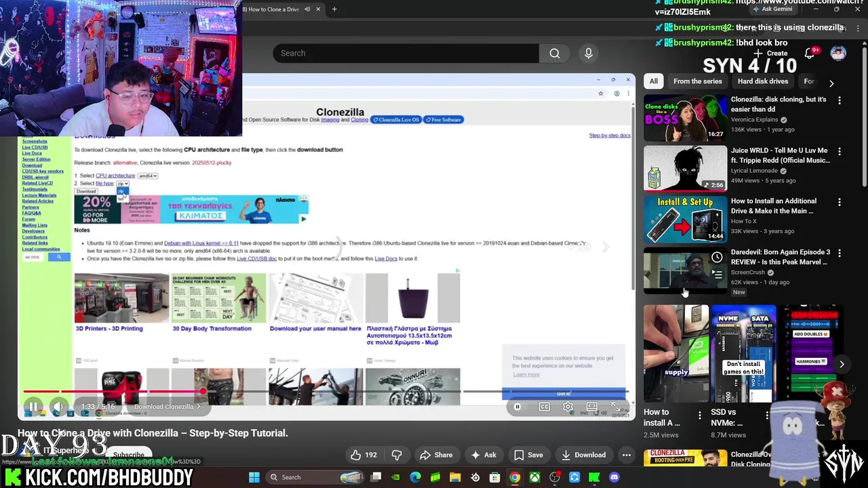Close the 'How to Clone a Drive' tab
The image size is (868, 488).
(317, 9)
